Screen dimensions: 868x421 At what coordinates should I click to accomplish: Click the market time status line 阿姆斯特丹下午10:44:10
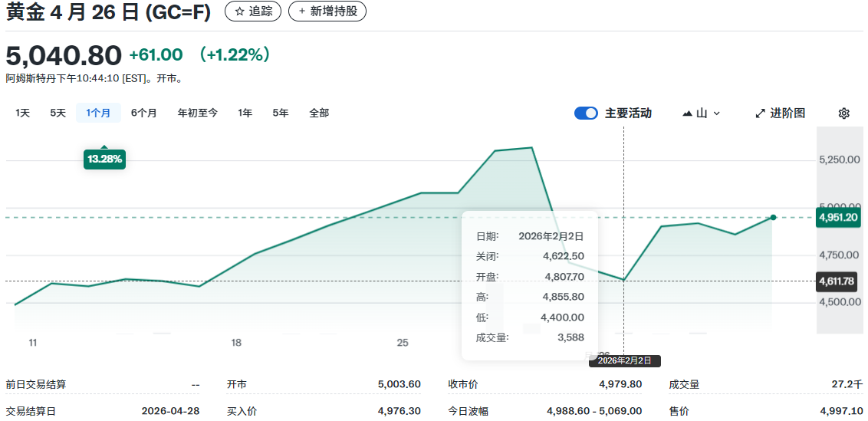94,79
